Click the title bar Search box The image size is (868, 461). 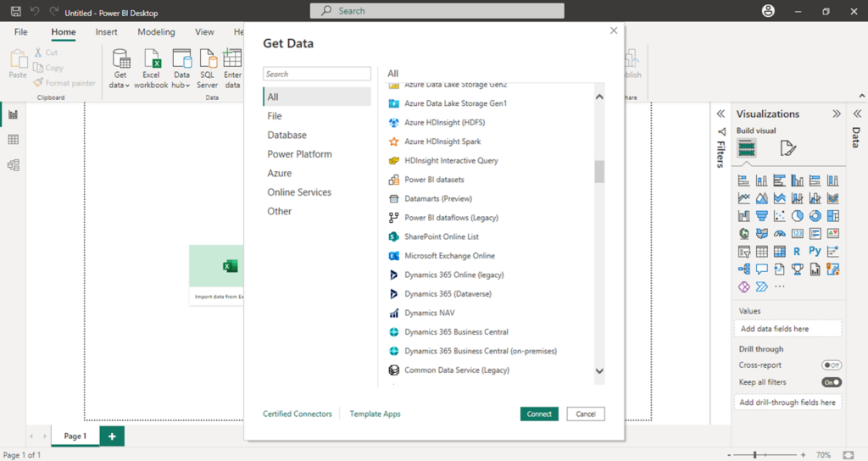(437, 10)
